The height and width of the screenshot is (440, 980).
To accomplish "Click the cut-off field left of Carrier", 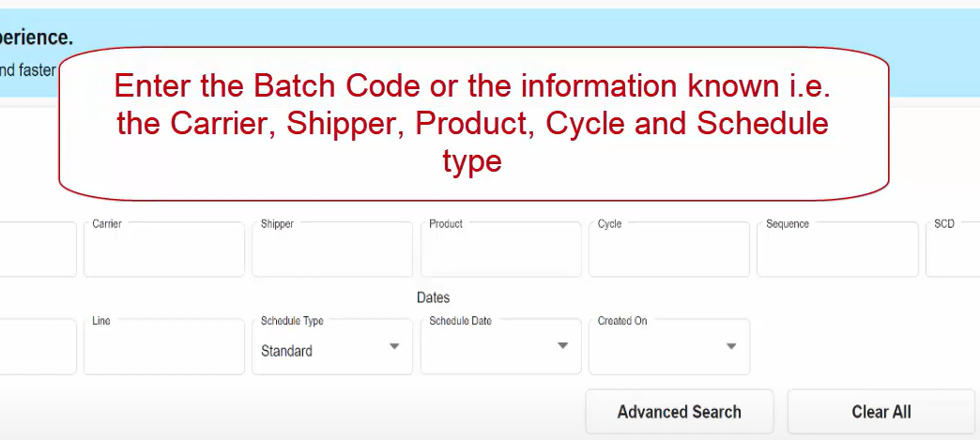I will click(38, 250).
